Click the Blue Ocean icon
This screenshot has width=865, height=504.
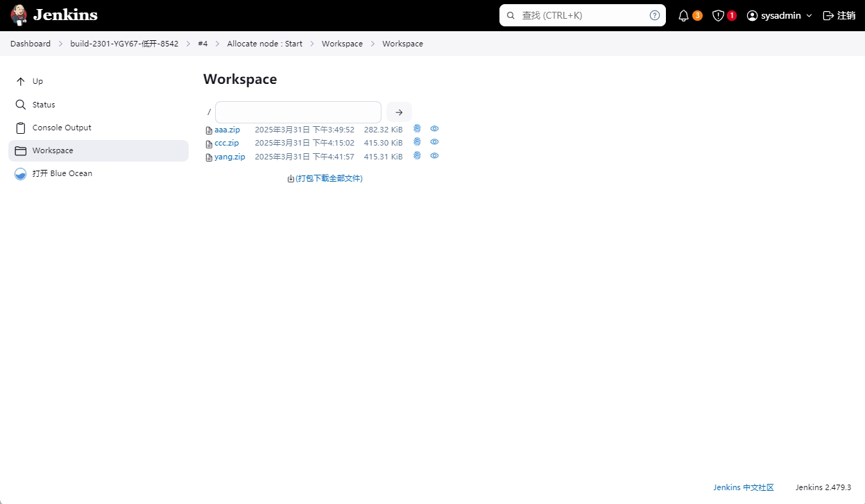coord(20,173)
